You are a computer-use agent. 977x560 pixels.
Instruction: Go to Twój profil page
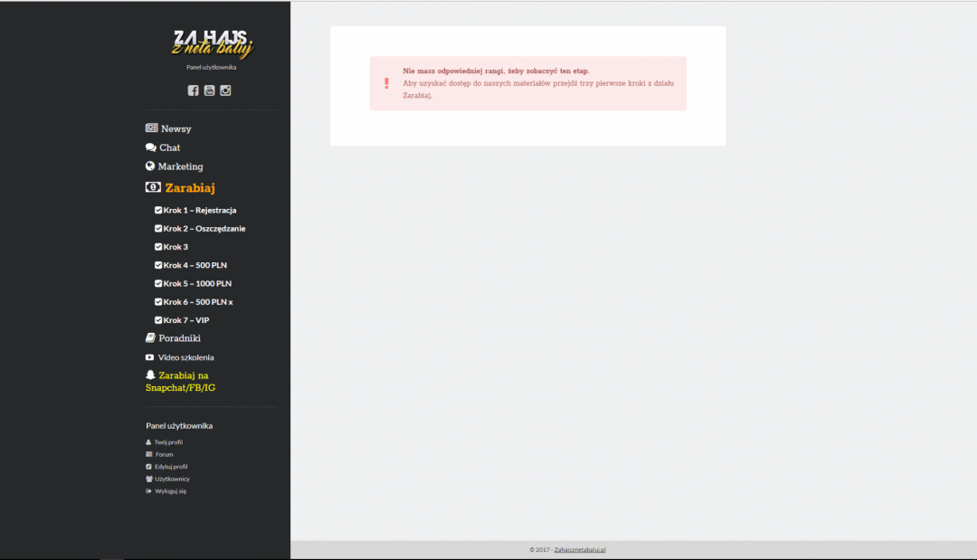pos(168,442)
